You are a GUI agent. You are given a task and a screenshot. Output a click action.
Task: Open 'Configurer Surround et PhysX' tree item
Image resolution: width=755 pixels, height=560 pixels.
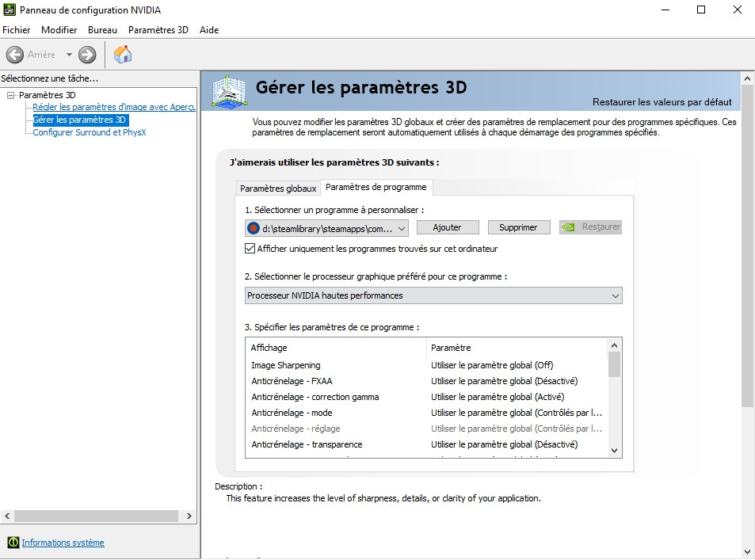click(x=90, y=132)
